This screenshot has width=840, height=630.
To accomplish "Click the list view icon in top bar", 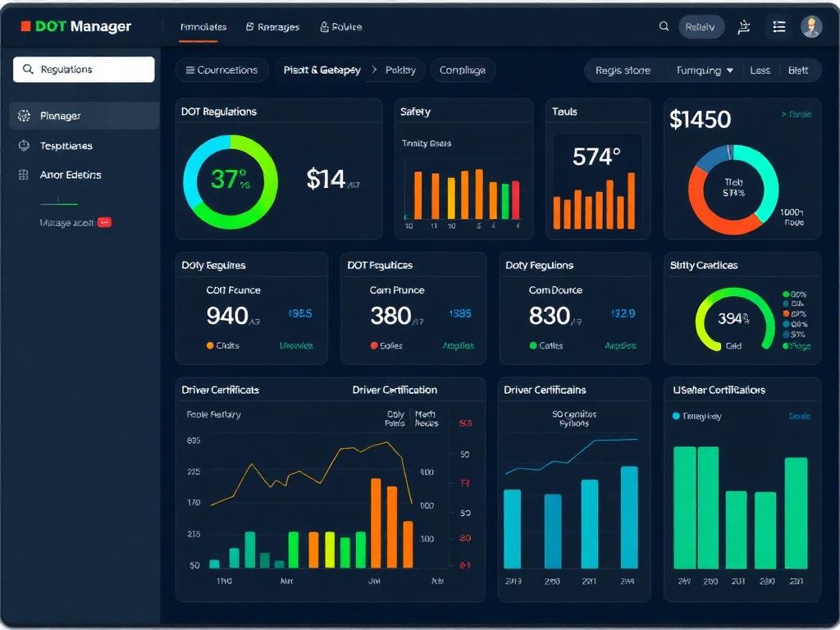I will [778, 26].
